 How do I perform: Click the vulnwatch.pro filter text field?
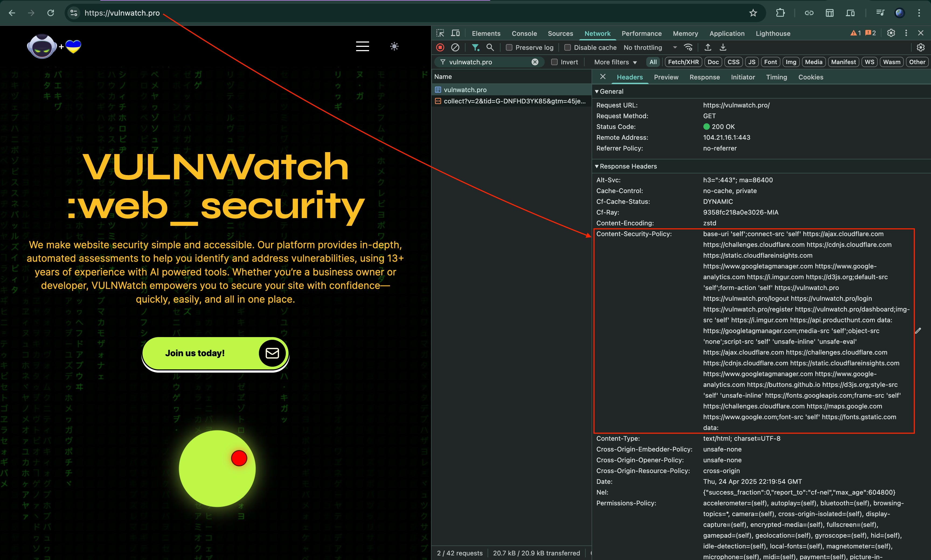point(487,62)
